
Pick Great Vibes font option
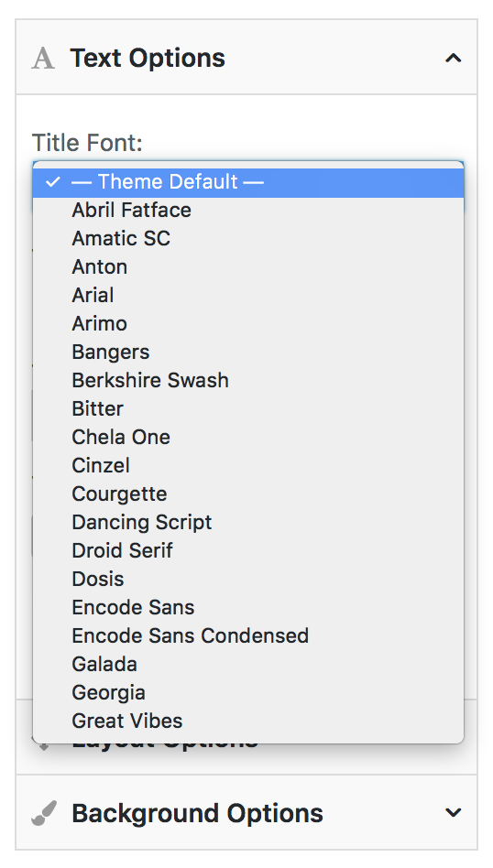(248, 721)
